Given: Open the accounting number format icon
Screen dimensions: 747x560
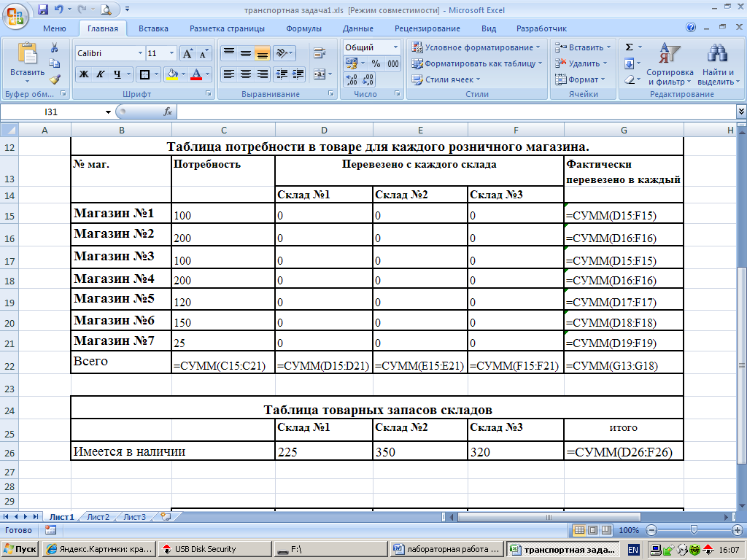Looking at the screenshot, I should [352, 63].
